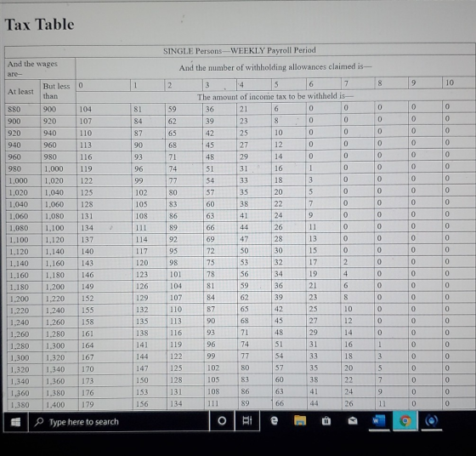
Task: Open Microsoft Store from the taskbar
Action: coord(326,420)
